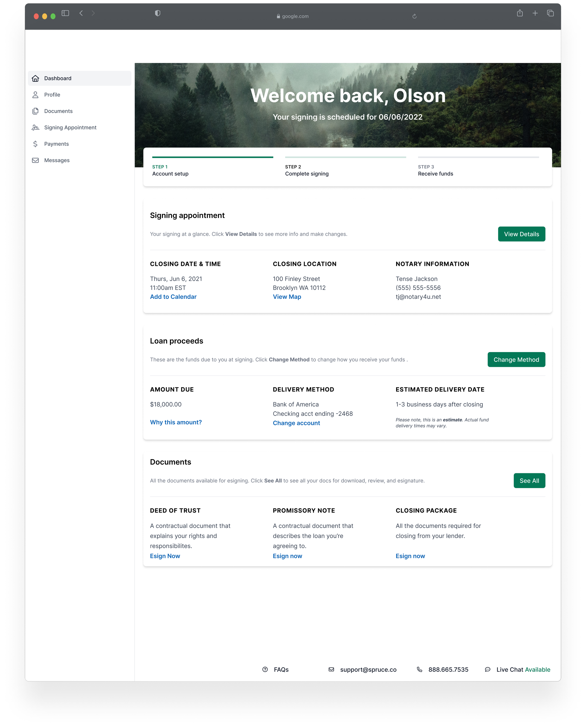Click the google.com address bar
Image resolution: width=586 pixels, height=728 pixels.
(293, 16)
